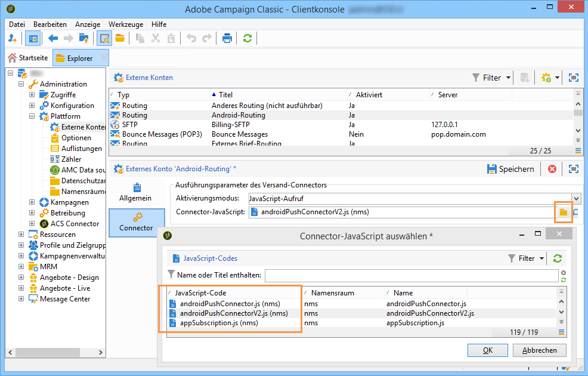The image size is (588, 376).
Task: Open the Bearbeiten menu
Action: click(x=50, y=24)
